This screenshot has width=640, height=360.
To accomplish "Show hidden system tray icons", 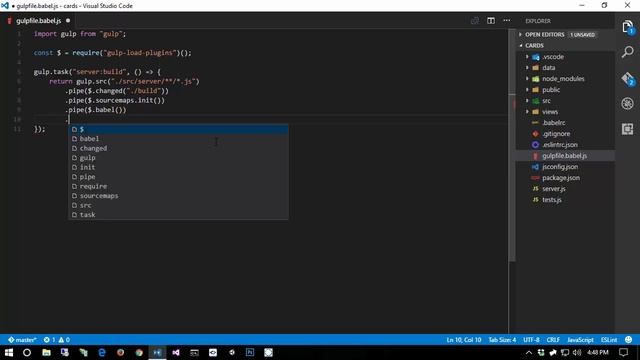I will click(529, 352).
